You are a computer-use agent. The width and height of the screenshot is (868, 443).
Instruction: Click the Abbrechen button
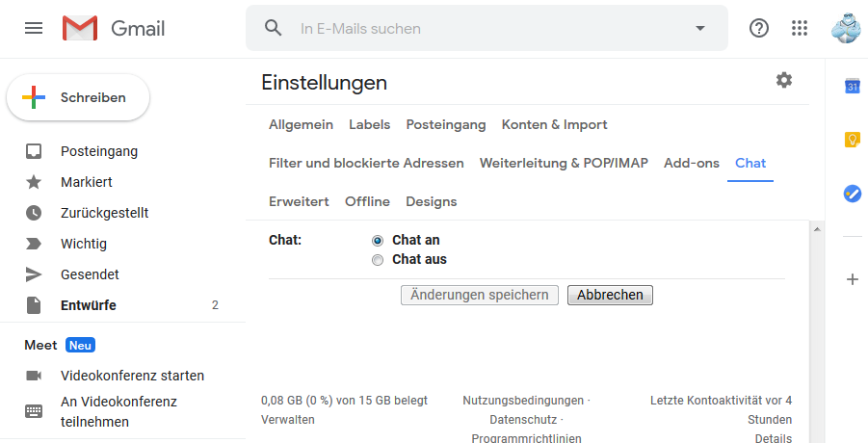[610, 296]
